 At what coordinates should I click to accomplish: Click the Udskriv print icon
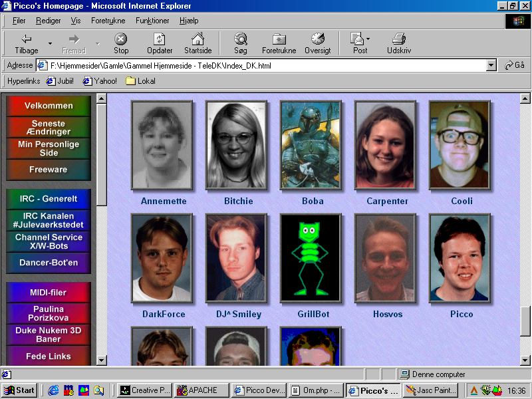click(x=398, y=39)
